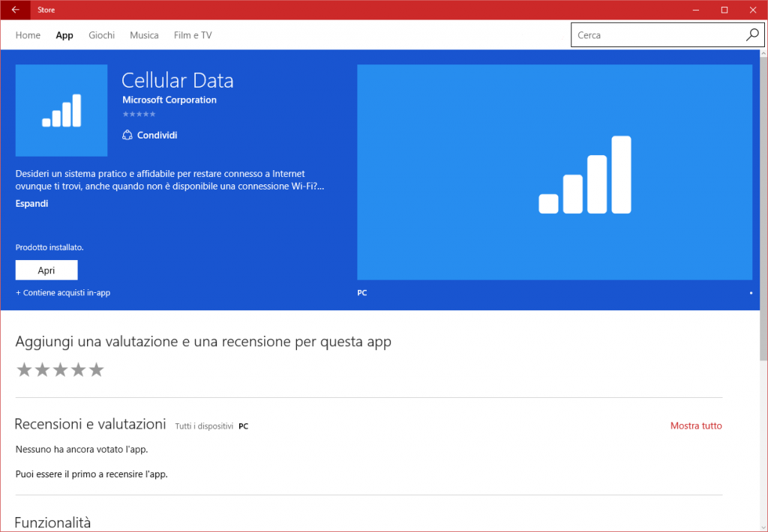768x532 pixels.
Task: Maximize the Store window
Action: pyautogui.click(x=724, y=10)
